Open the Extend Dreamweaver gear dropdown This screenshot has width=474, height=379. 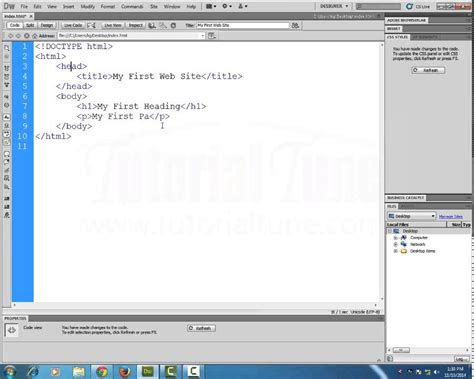tap(227, 6)
